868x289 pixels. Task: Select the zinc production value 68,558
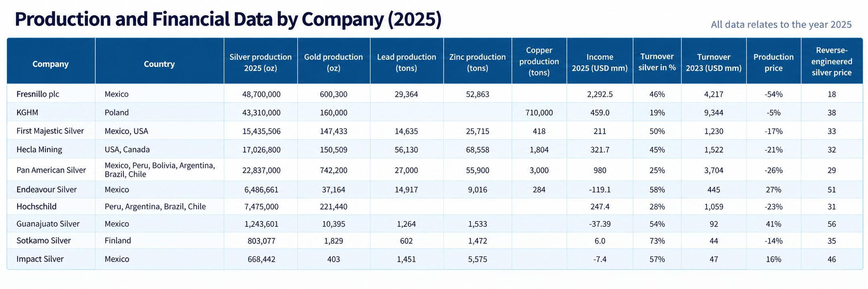tap(478, 150)
